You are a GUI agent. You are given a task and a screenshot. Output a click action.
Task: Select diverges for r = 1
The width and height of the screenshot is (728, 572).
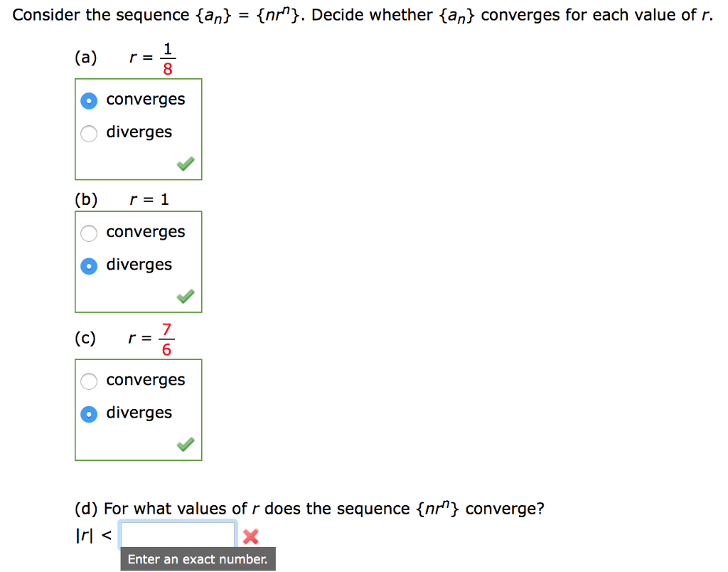coord(88,265)
